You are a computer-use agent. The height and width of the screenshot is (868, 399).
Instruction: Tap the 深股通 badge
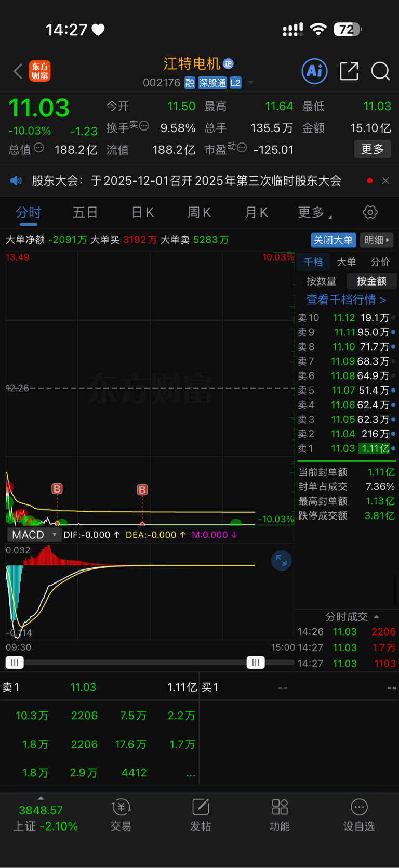(212, 83)
